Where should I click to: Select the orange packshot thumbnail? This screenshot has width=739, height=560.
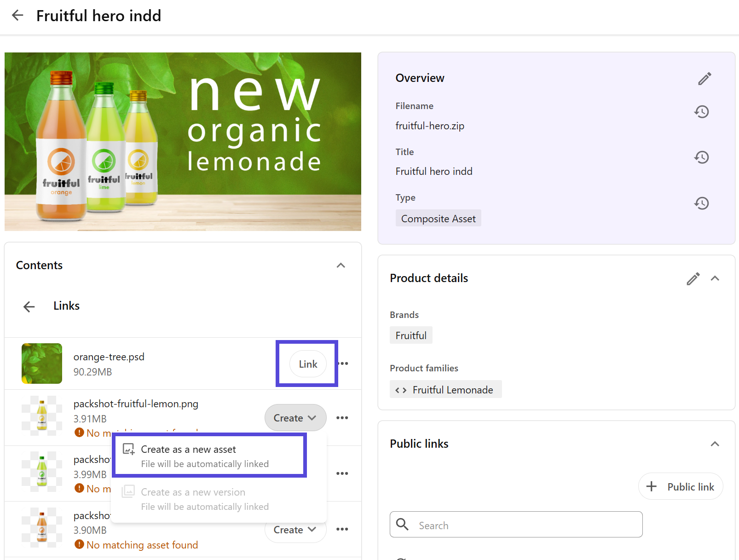[x=42, y=527]
